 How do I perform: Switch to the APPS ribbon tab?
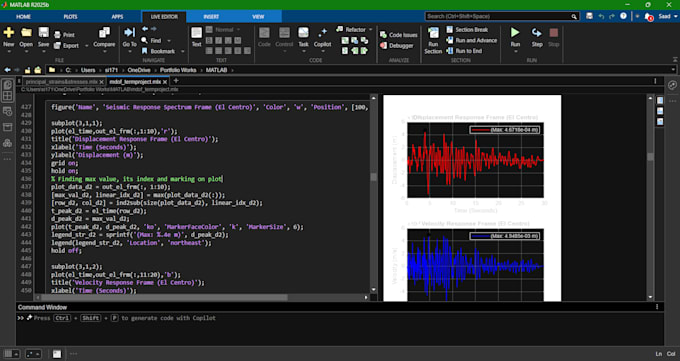tap(117, 16)
